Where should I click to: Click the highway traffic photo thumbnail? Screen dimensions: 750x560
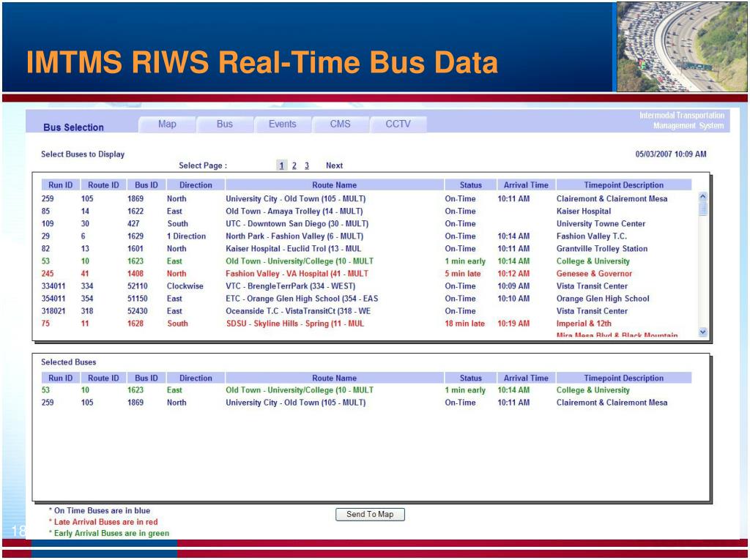pyautogui.click(x=682, y=46)
